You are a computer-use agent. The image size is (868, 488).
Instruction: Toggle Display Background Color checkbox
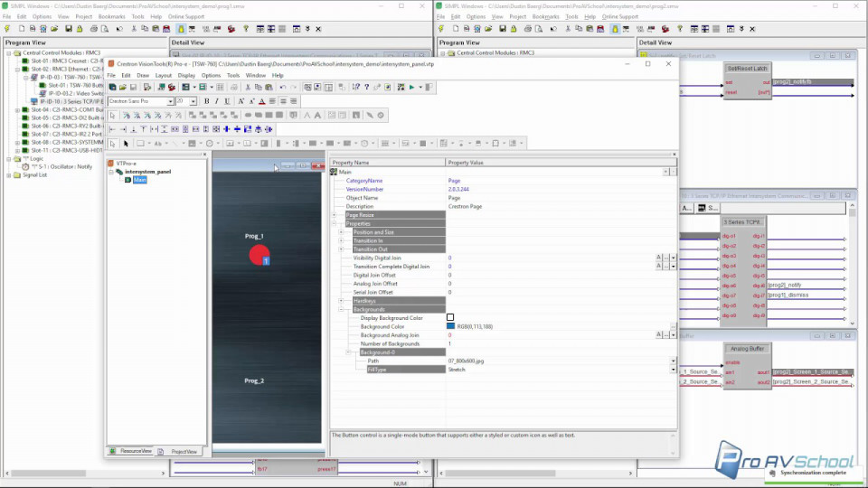(450, 317)
